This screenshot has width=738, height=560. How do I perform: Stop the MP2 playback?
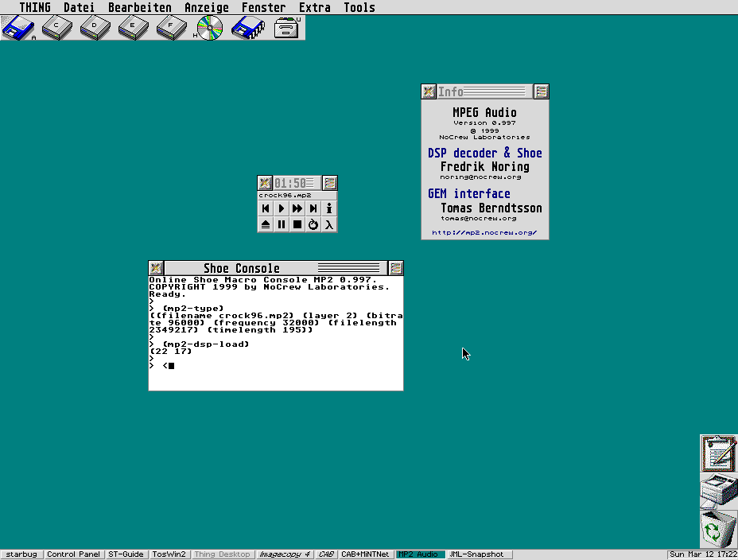click(297, 224)
